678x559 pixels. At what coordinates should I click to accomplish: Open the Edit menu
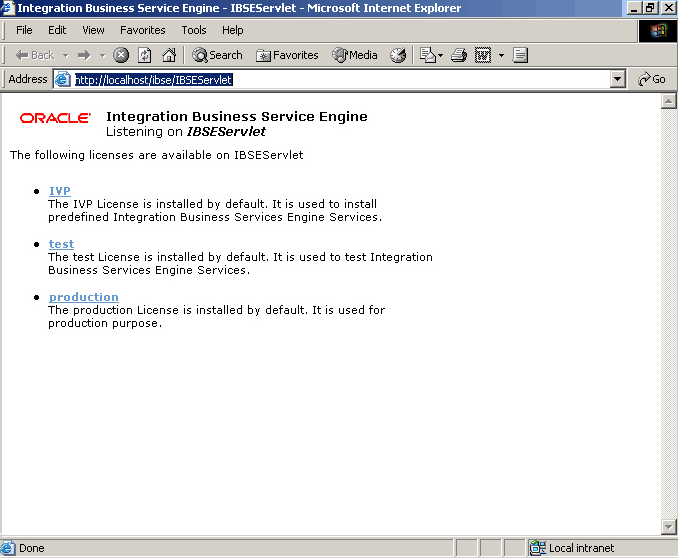point(57,30)
